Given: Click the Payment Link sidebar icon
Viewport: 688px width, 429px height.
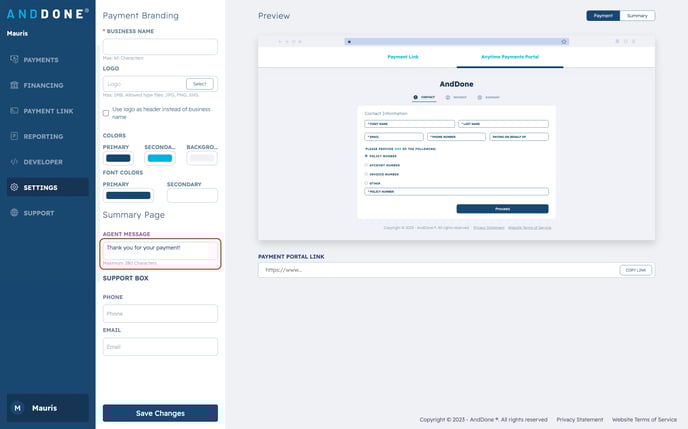Looking at the screenshot, I should click(x=14, y=111).
